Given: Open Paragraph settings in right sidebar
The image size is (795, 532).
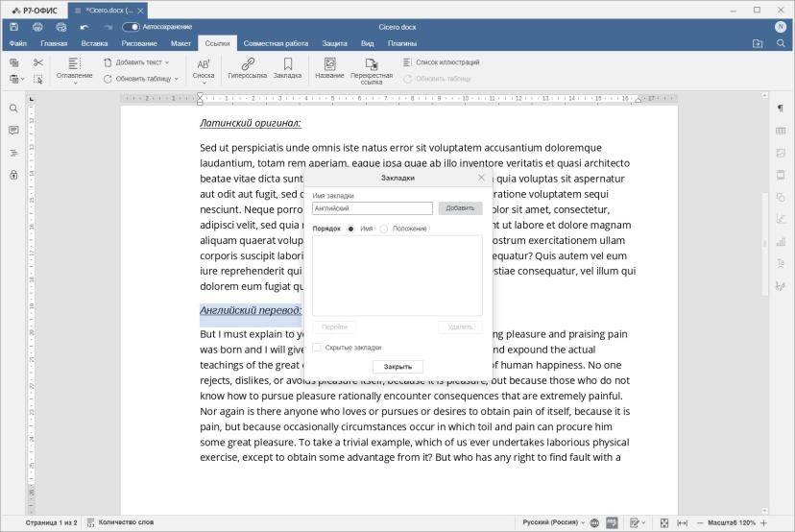Looking at the screenshot, I should click(x=781, y=108).
